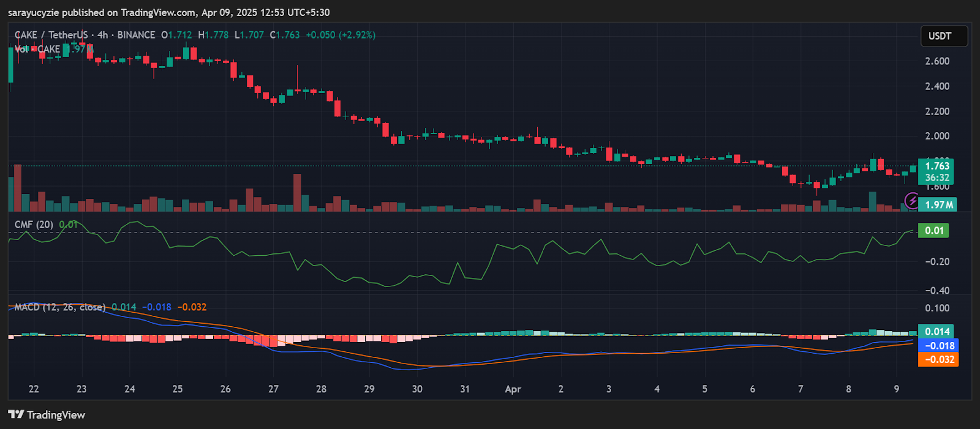Click the green 0.014 MACD histogram tag

(937, 332)
